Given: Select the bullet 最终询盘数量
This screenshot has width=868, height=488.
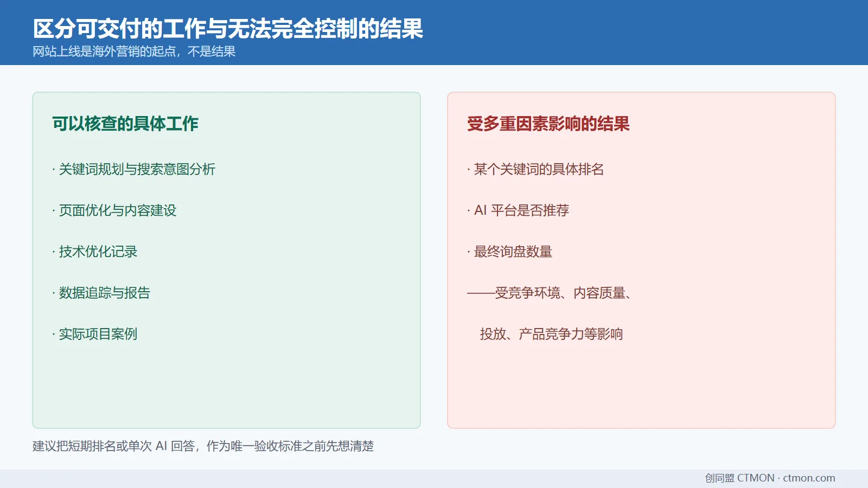Looking at the screenshot, I should (510, 252).
